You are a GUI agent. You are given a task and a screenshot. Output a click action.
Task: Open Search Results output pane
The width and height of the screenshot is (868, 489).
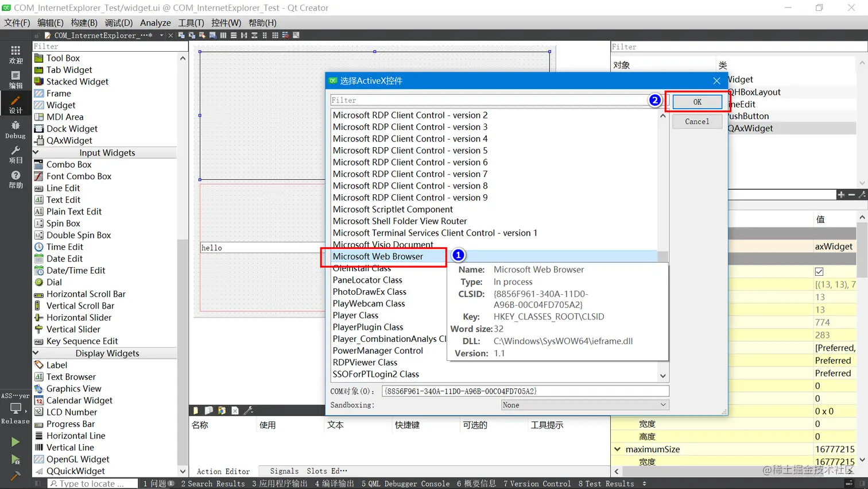213,484
